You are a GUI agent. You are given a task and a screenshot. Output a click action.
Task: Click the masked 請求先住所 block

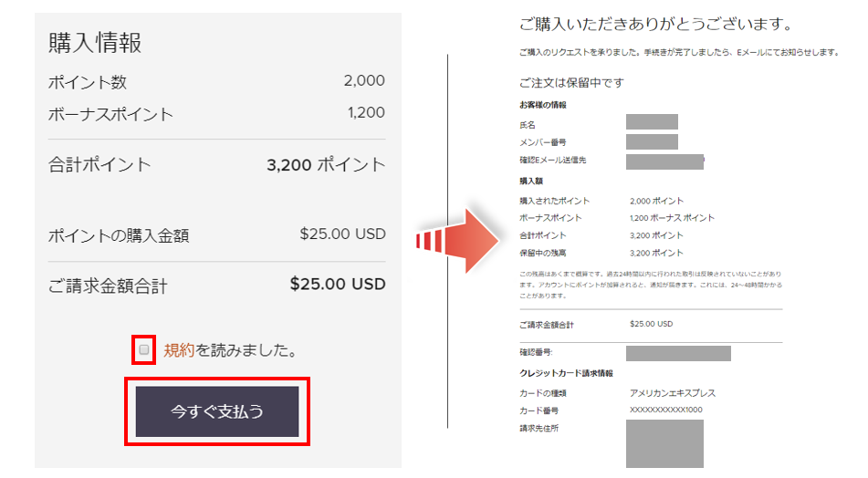pyautogui.click(x=664, y=443)
